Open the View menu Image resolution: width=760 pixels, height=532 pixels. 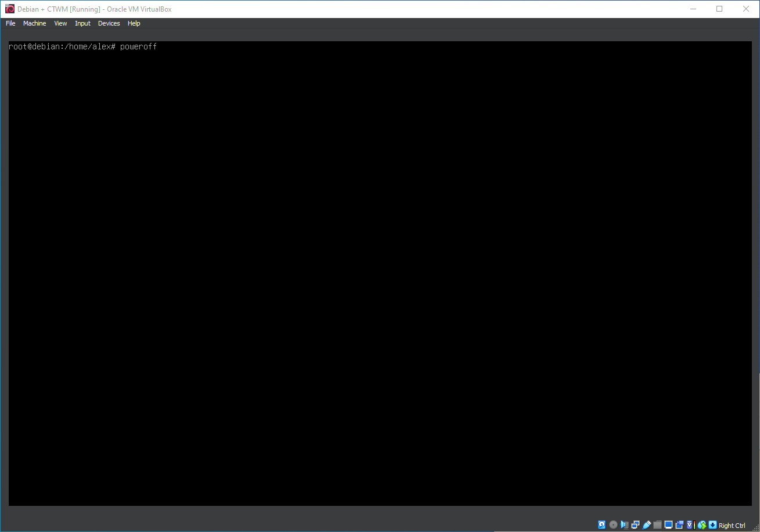[x=60, y=23]
